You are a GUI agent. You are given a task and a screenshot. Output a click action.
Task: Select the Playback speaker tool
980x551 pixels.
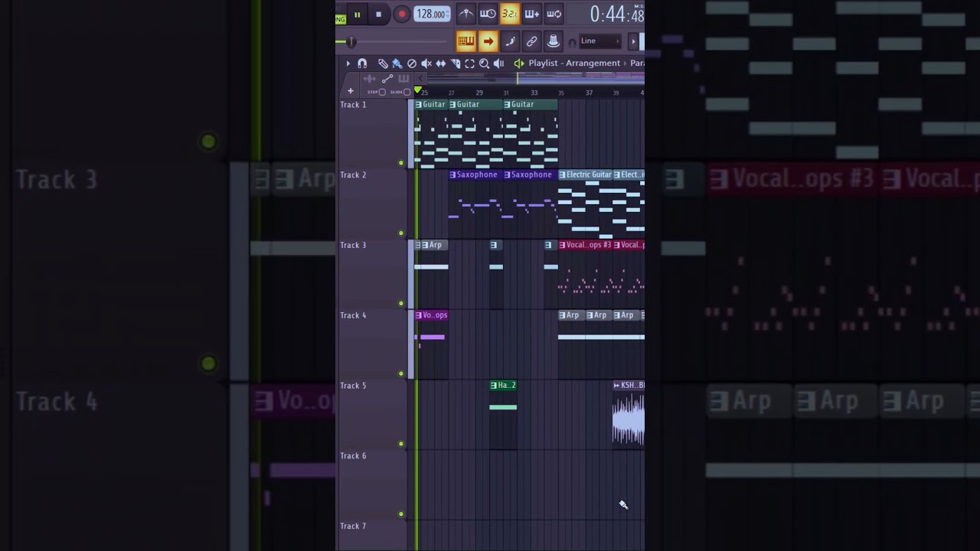coord(499,64)
